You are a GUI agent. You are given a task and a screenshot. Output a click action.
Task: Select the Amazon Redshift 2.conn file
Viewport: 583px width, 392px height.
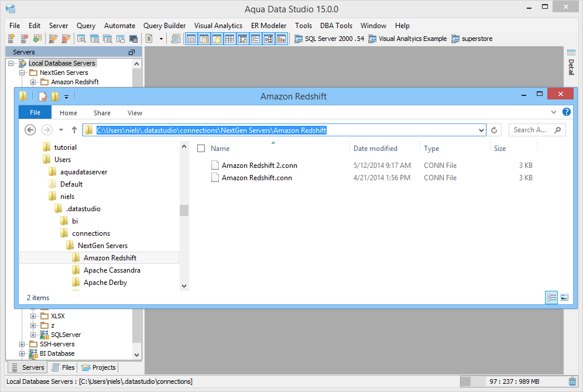coord(259,166)
